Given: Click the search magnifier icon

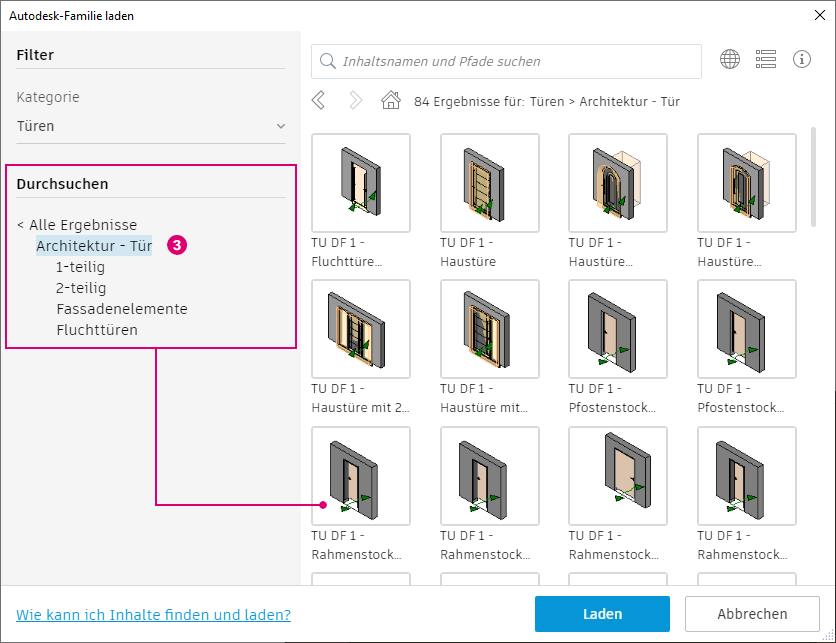Looking at the screenshot, I should click(327, 61).
